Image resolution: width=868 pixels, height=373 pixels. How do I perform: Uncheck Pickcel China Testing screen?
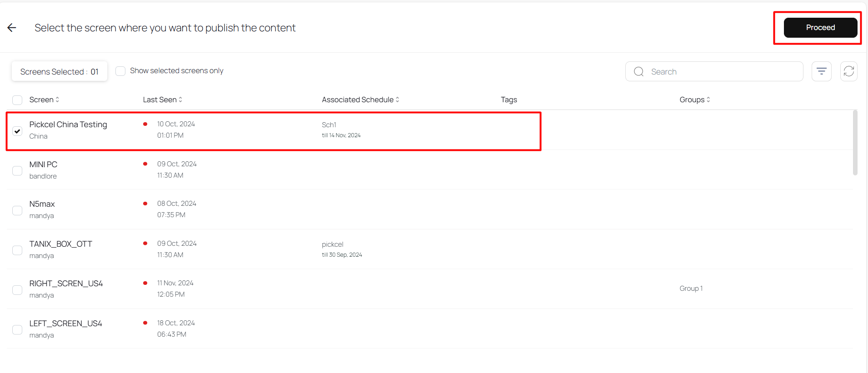(17, 131)
